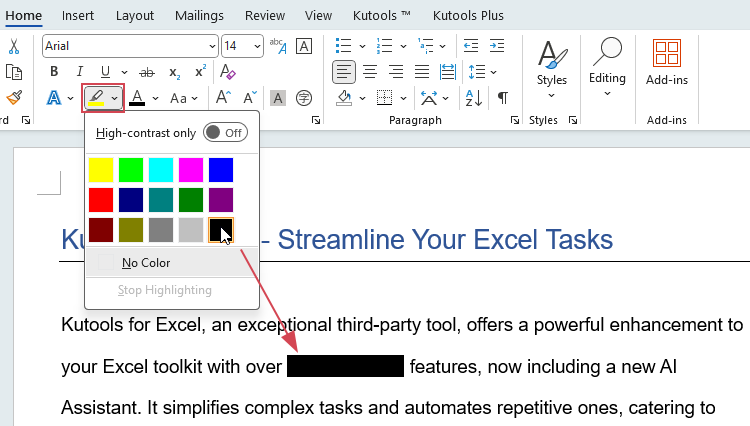
Task: Open the font size dropdown
Action: coord(257,46)
